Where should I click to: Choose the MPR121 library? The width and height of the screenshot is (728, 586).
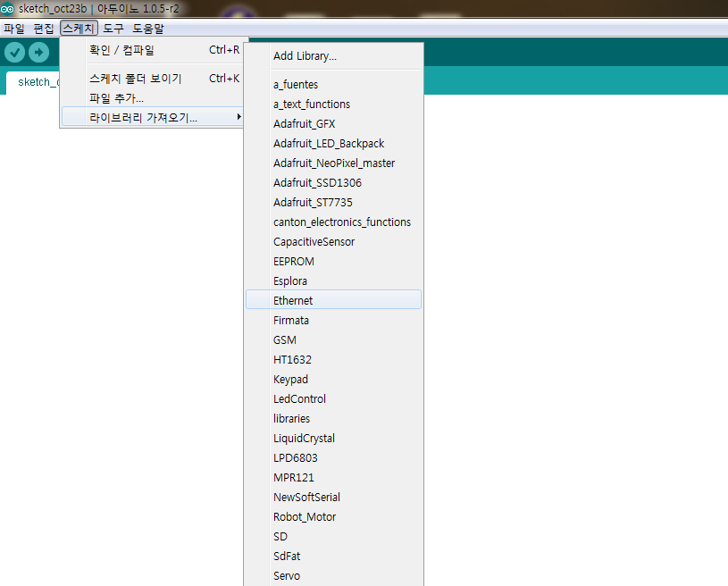click(x=333, y=478)
